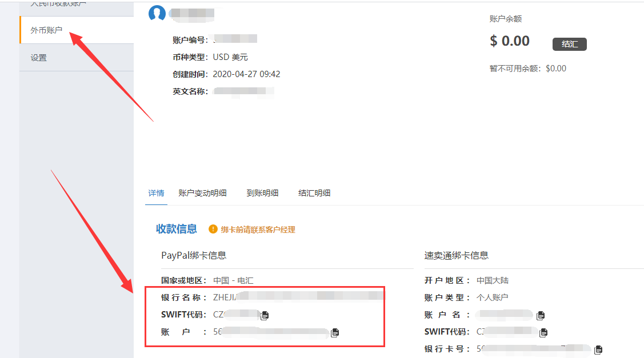Image resolution: width=644 pixels, height=358 pixels.
Task: Click the PayPal绑卡信息 section title
Action: click(194, 255)
